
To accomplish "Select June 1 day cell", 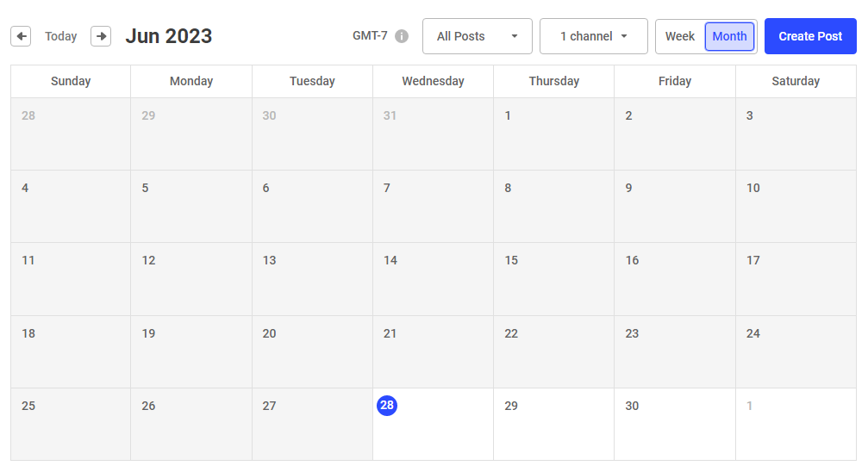I will pos(553,134).
